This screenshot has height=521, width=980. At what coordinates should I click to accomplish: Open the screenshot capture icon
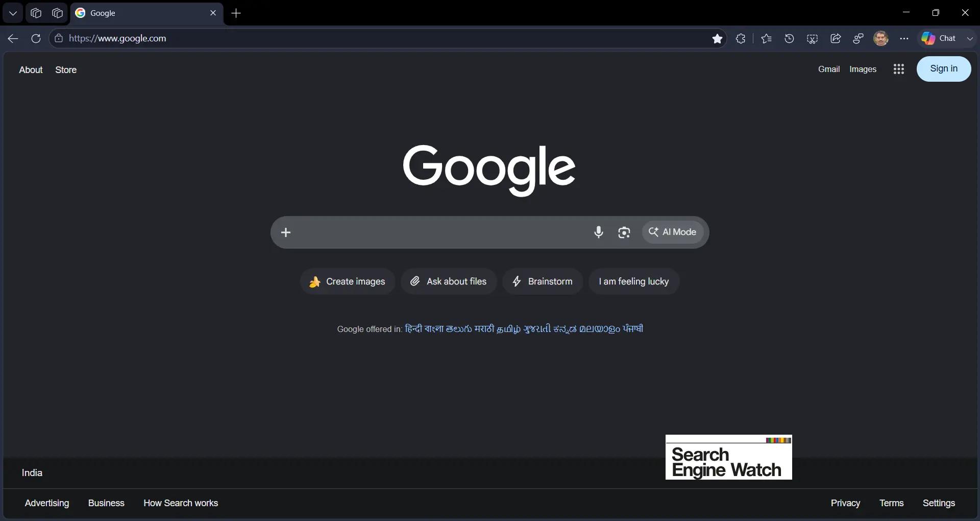pyautogui.click(x=812, y=38)
